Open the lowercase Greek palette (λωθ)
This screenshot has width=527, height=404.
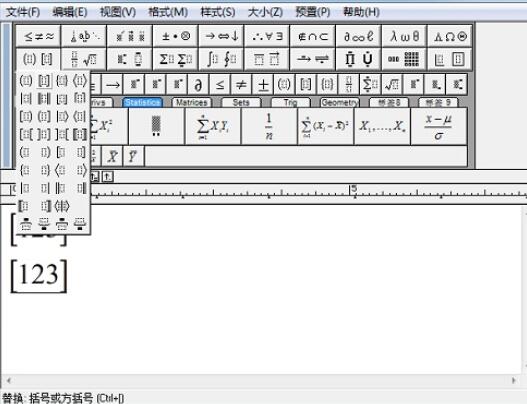click(404, 36)
